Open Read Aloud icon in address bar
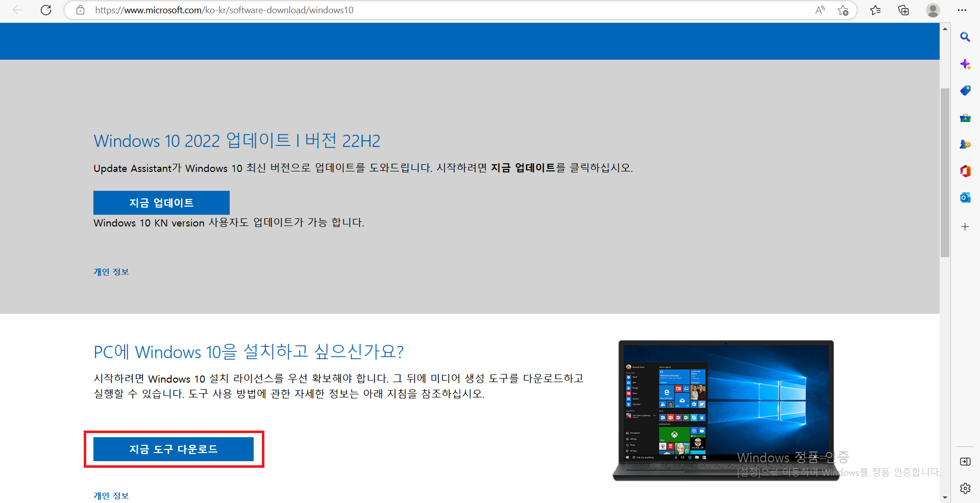 pos(820,10)
